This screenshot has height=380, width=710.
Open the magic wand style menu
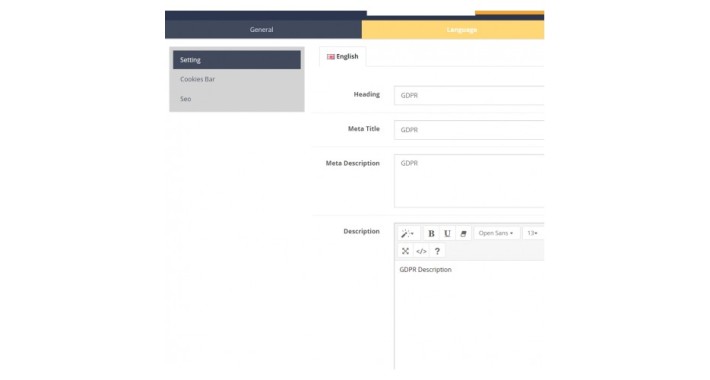(x=408, y=233)
